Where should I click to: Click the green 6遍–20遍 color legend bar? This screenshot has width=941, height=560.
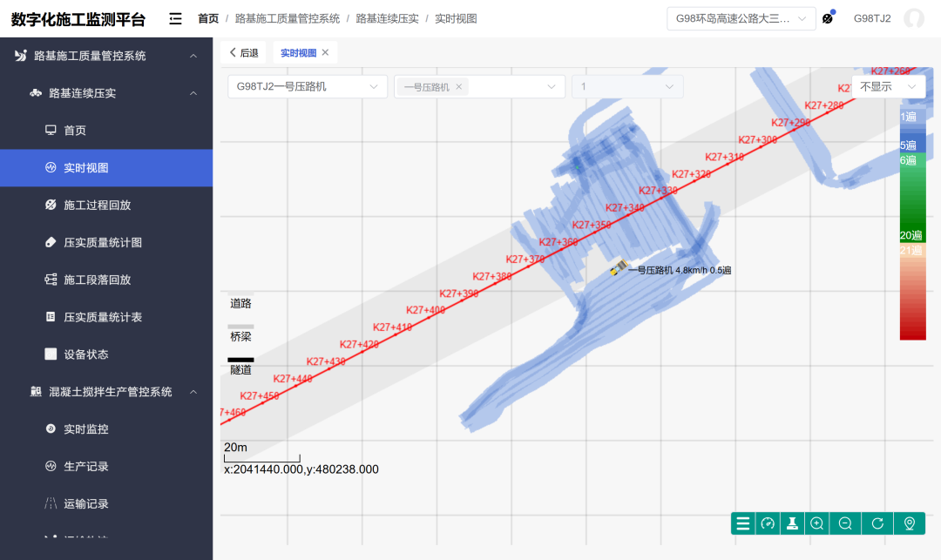coord(912,198)
